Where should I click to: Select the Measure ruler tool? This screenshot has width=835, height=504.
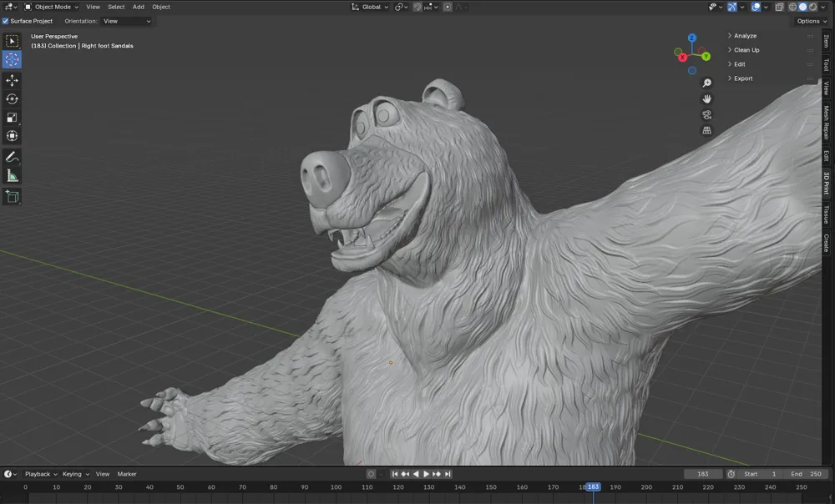(12, 175)
